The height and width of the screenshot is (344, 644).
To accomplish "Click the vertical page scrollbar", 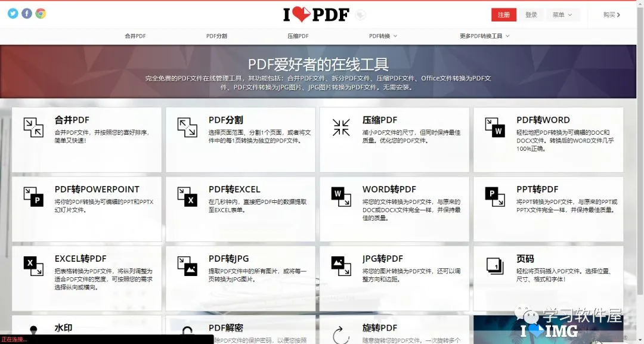I will (x=640, y=150).
